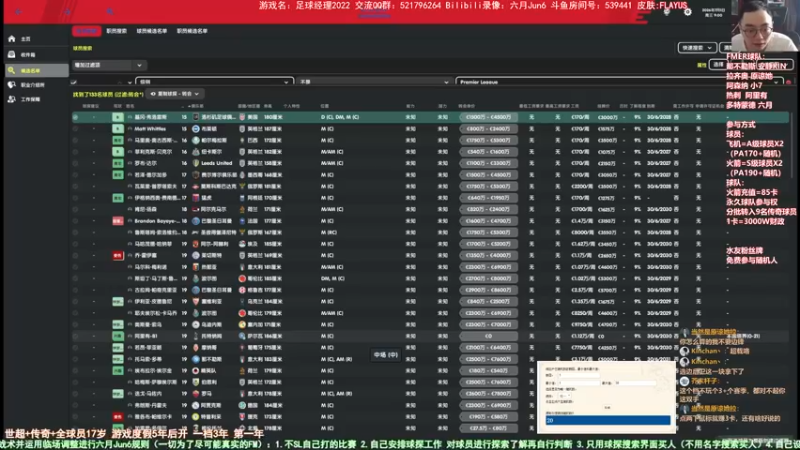The height and width of the screenshot is (450, 800).
Task: Click the nation flag in the Matt Whittles row
Action: click(242, 129)
